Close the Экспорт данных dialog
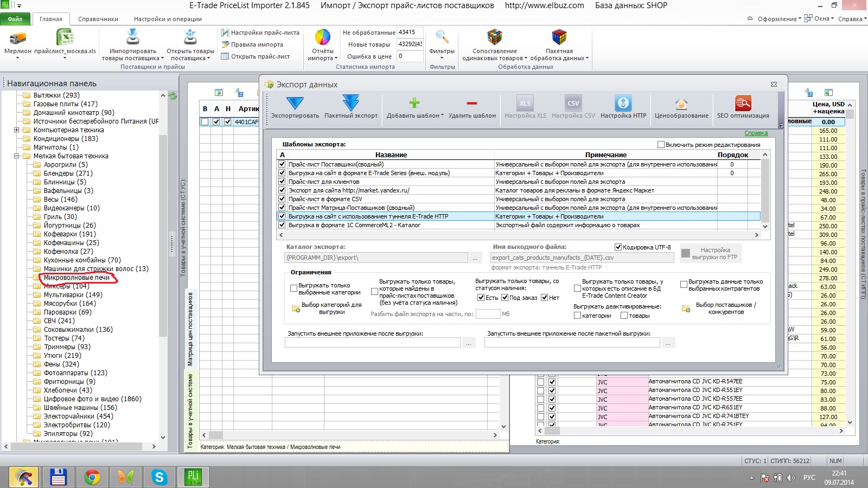Viewport: 868px width, 488px height. click(x=774, y=85)
